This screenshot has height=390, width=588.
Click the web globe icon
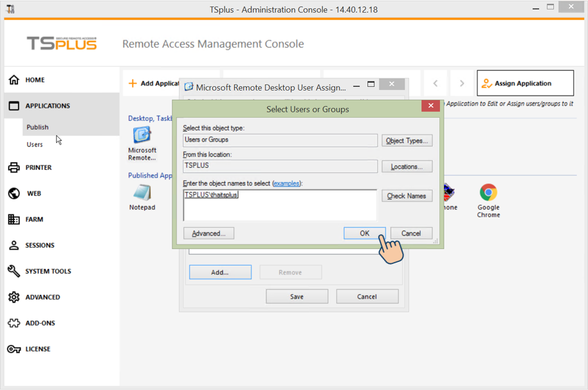pos(14,193)
